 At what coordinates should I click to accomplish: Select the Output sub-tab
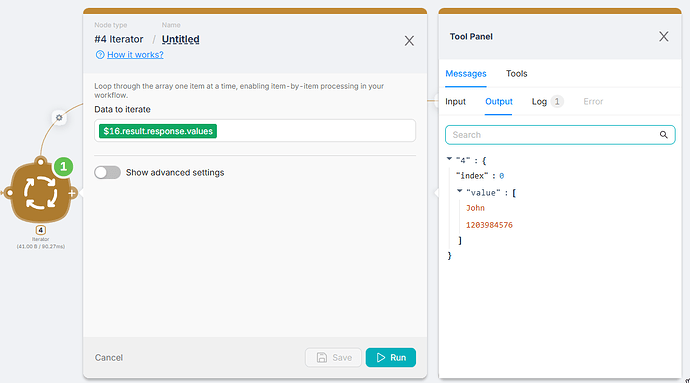(499, 102)
